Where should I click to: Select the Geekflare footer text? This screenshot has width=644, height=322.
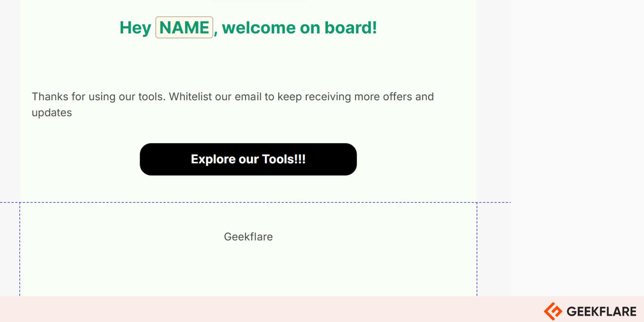click(248, 237)
